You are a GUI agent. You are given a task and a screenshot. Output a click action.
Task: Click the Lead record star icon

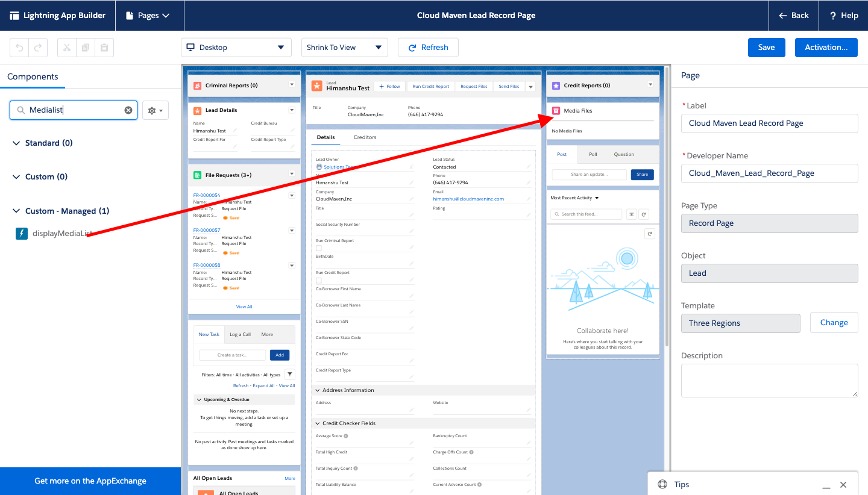(317, 86)
